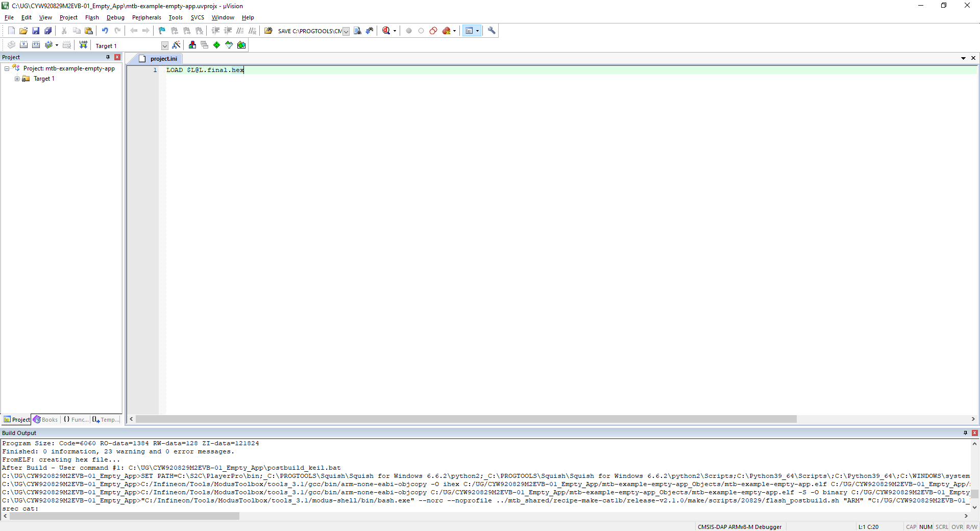Viewport: 980px width, 531px height.
Task: Expand the Target 1 tree node
Action: 17,79
